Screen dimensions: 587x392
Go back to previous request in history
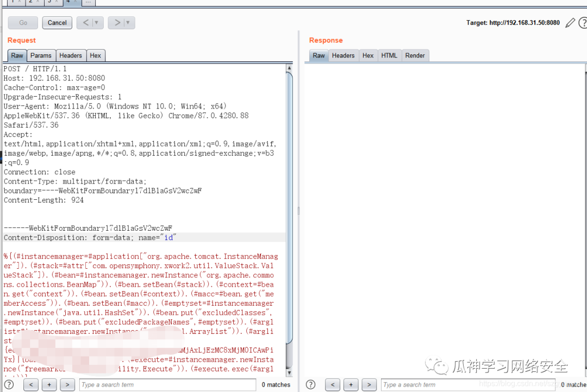(86, 23)
